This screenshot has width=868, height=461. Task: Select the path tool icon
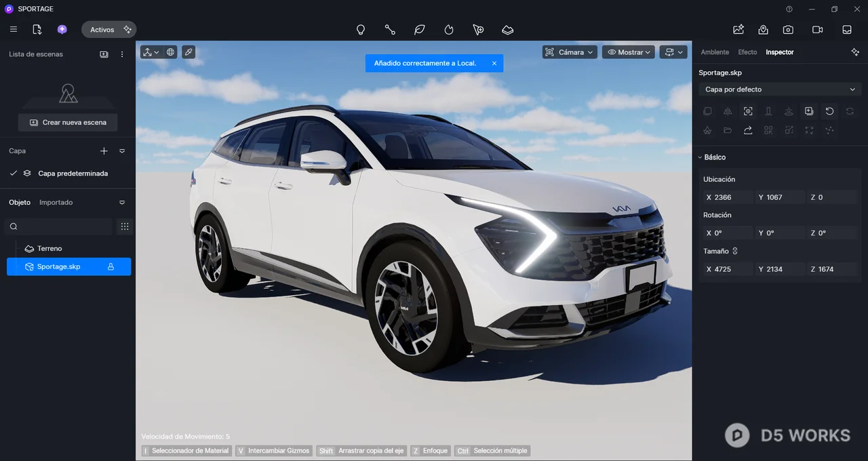click(390, 30)
